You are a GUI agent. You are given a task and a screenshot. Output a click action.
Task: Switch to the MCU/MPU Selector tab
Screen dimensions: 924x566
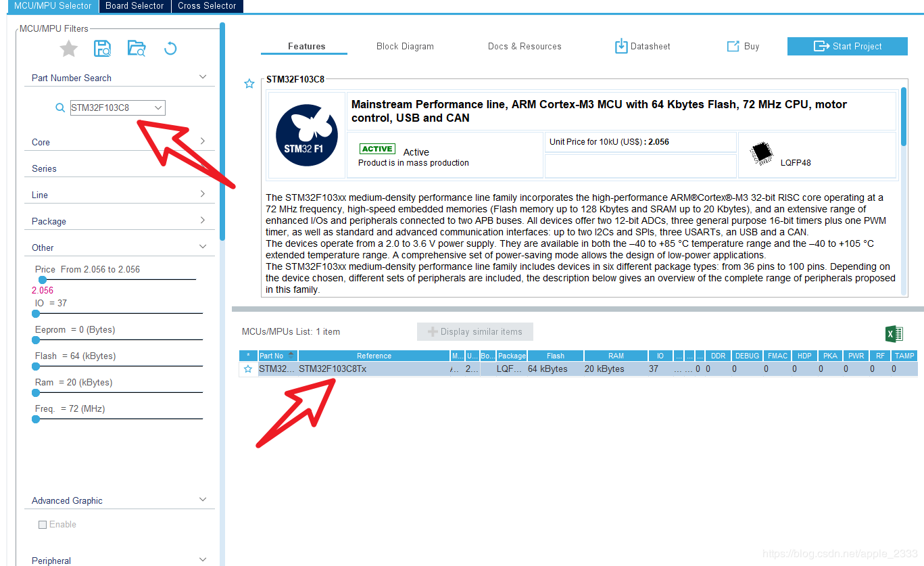click(53, 6)
